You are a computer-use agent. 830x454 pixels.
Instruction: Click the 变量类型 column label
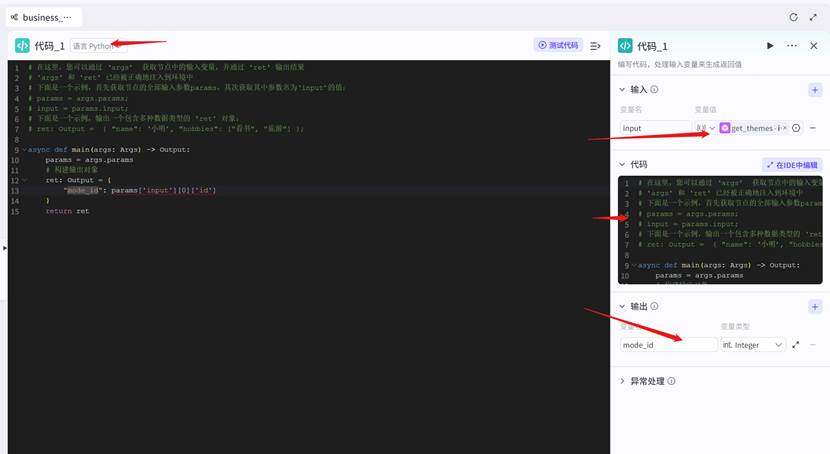click(735, 326)
